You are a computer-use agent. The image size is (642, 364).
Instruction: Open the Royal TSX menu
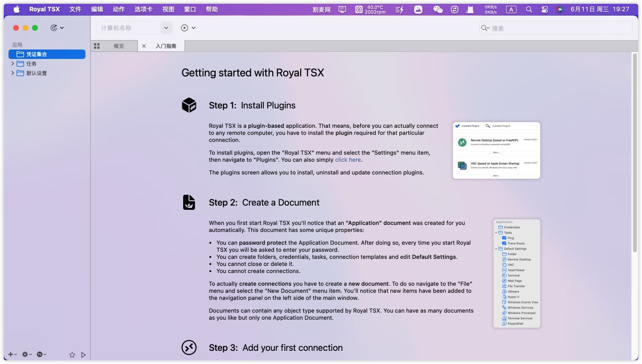point(44,9)
